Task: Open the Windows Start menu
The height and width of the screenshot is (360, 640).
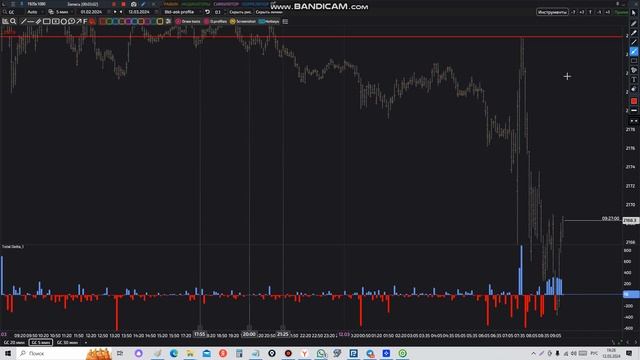Action: [x=8, y=353]
